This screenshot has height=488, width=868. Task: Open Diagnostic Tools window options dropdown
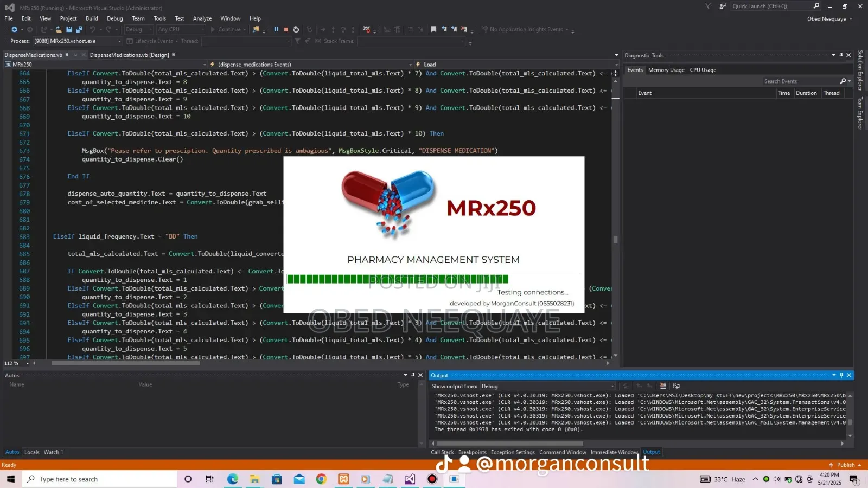[x=833, y=55]
